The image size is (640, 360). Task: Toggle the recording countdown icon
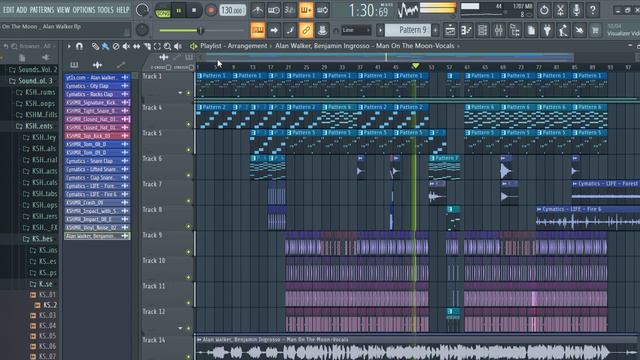click(290, 10)
